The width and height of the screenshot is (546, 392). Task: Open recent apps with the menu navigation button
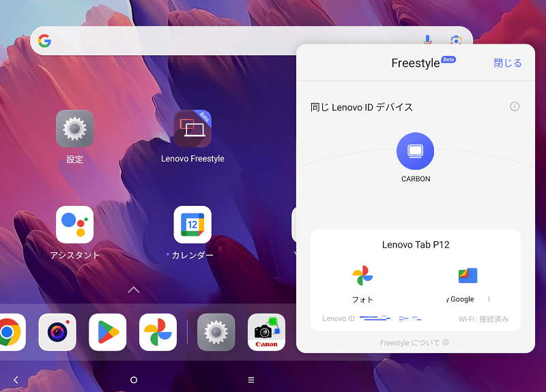(251, 380)
